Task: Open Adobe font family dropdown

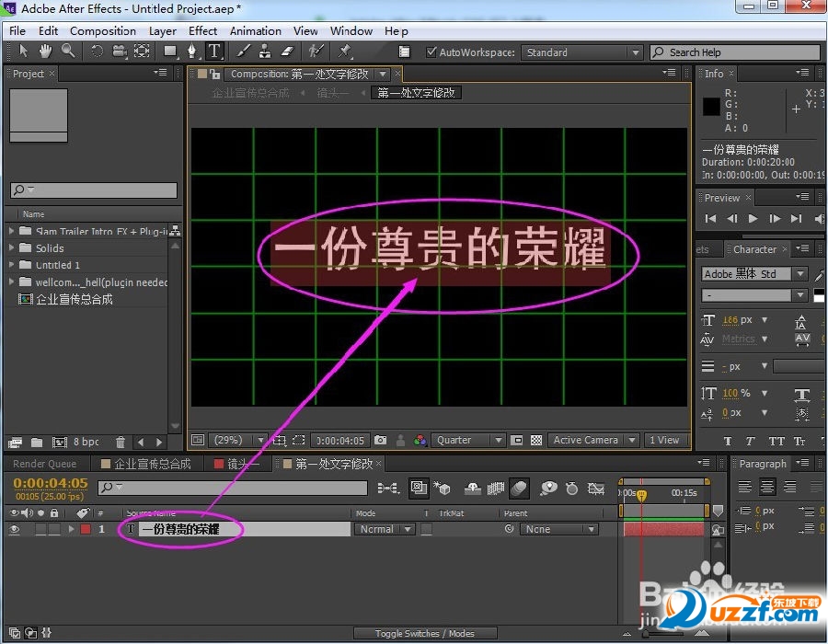Action: pos(754,273)
